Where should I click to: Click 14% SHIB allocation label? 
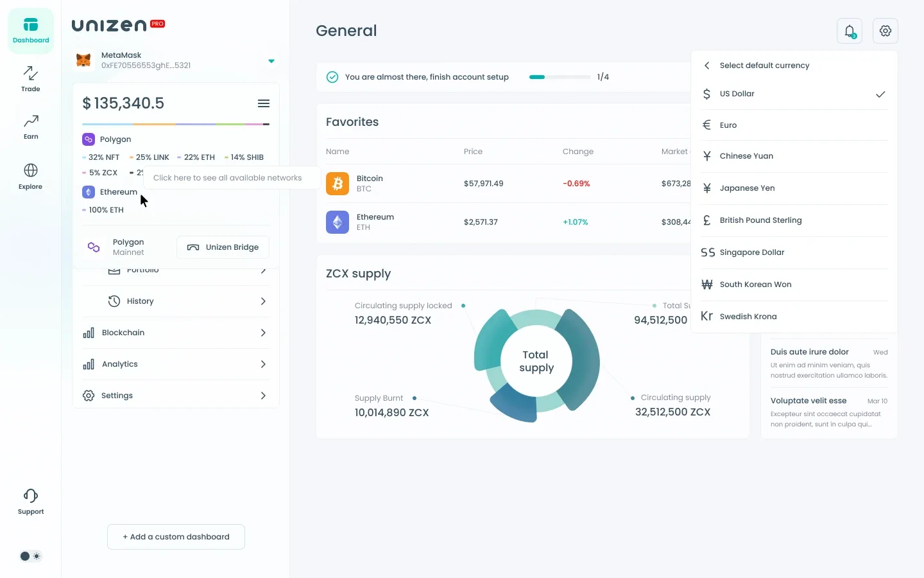coord(244,157)
